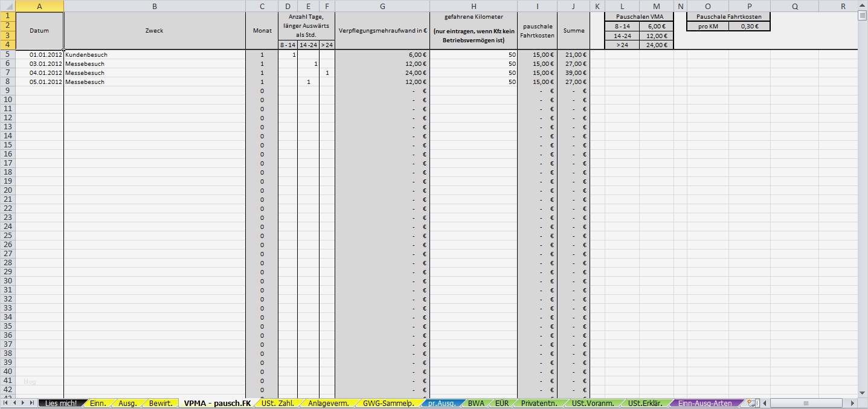Click the 0,30 € pro KM cell
This screenshot has height=409, width=868.
(x=748, y=26)
